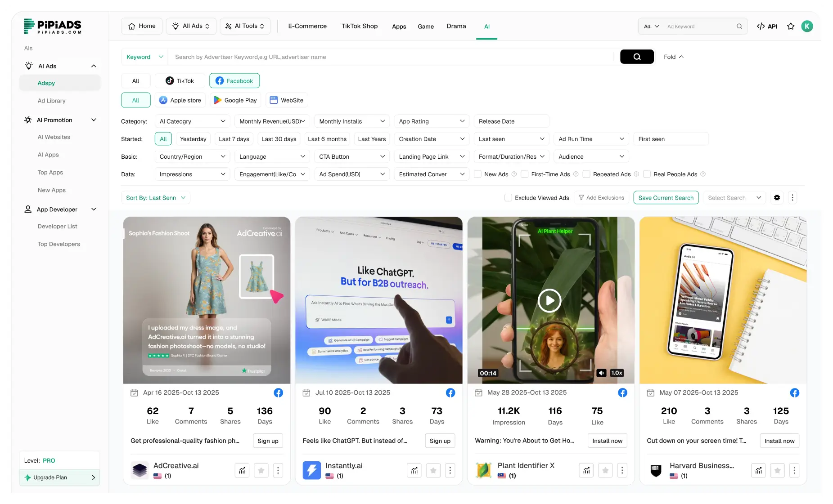Mute the Plant Identifier video sound
This screenshot has width=833, height=504.
(601, 373)
